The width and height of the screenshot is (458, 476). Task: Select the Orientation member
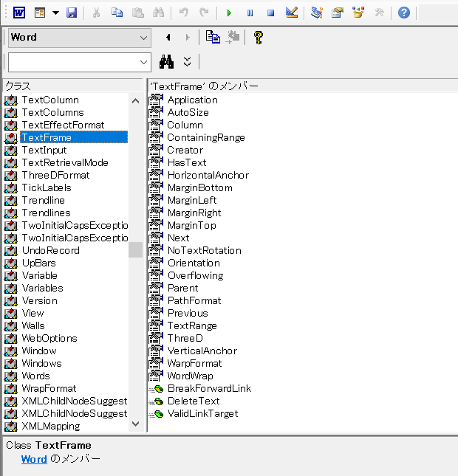point(194,263)
